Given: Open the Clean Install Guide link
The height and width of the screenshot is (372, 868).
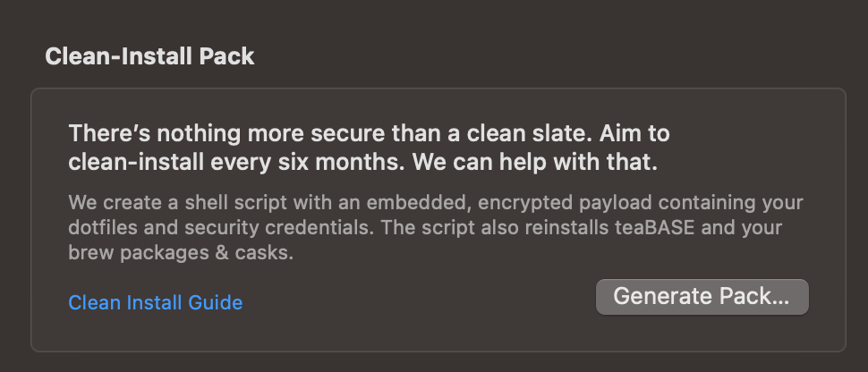Looking at the screenshot, I should (x=156, y=303).
